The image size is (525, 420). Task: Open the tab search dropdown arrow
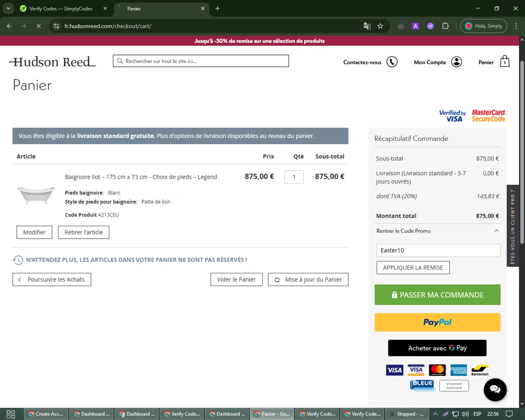8,8
